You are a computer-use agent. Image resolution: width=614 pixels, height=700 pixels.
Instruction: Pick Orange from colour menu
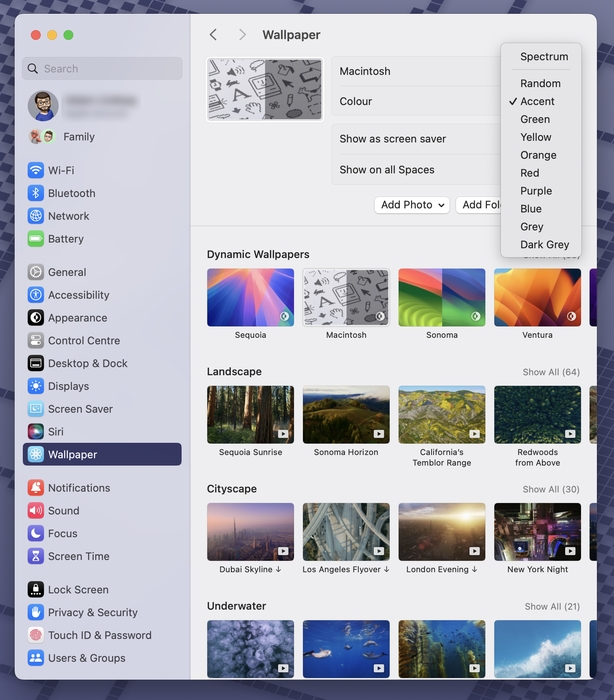tap(541, 155)
